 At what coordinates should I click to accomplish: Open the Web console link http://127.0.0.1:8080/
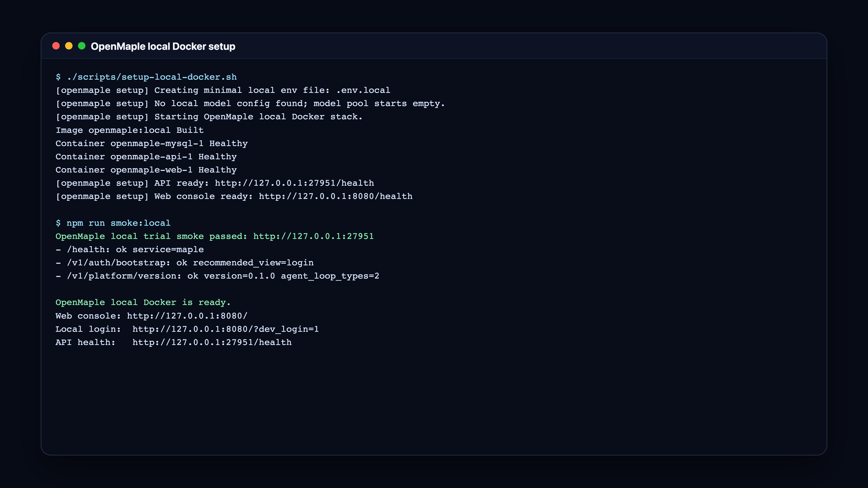[187, 316]
